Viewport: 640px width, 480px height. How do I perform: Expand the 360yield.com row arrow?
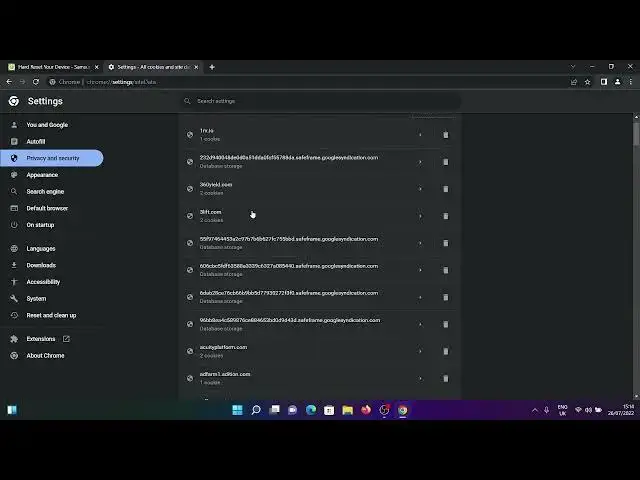420,189
